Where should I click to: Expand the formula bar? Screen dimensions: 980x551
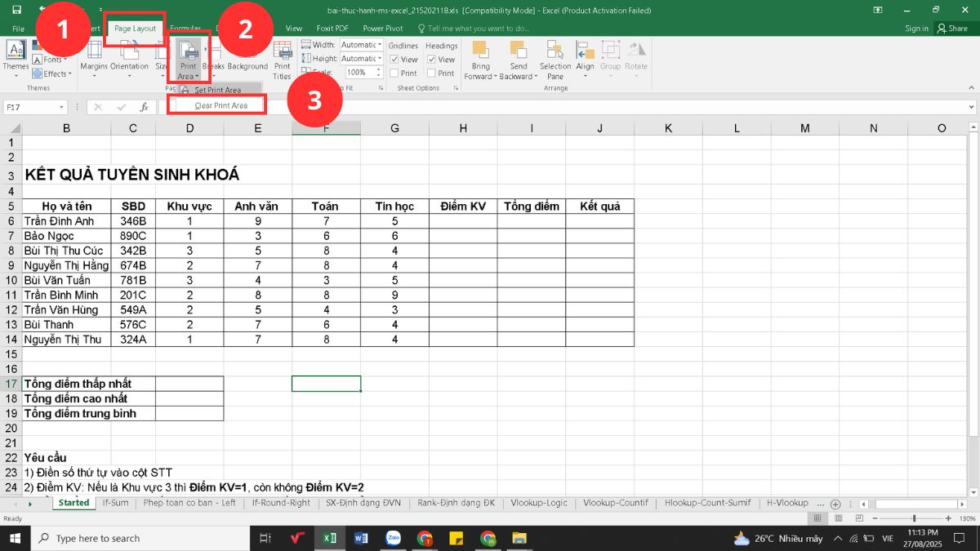tap(970, 107)
